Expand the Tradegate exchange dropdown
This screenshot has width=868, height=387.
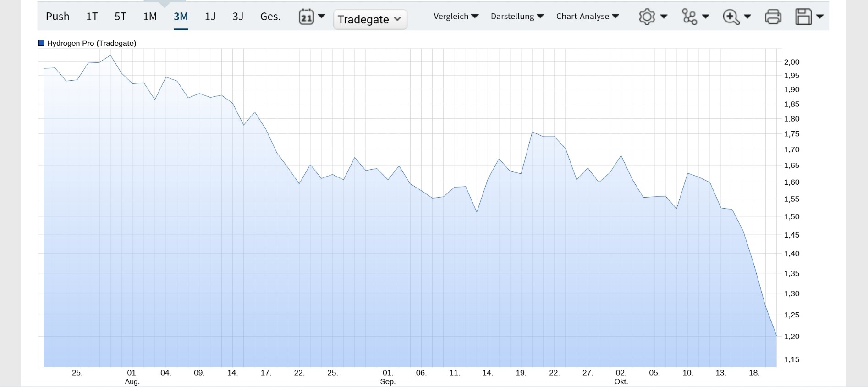tap(370, 19)
